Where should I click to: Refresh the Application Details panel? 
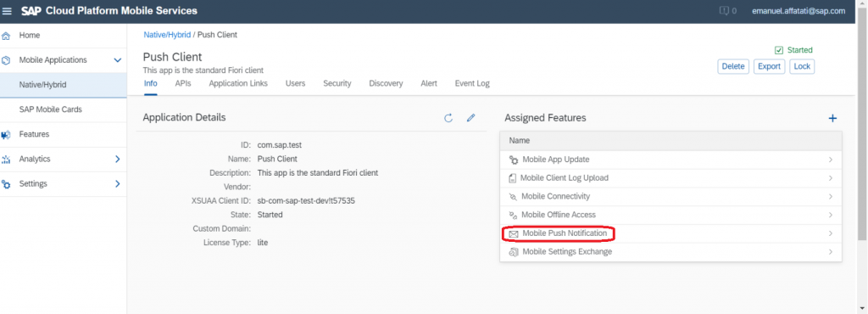[448, 117]
